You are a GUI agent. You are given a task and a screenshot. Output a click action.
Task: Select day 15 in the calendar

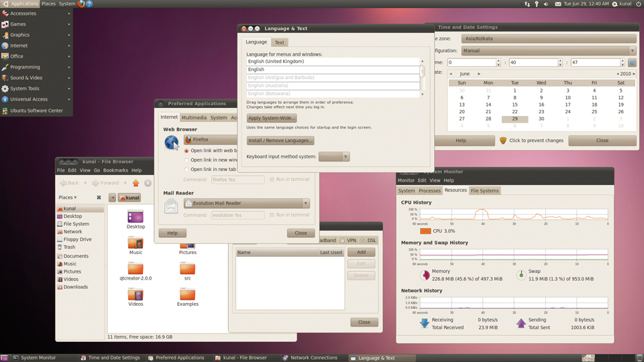pos(515,105)
